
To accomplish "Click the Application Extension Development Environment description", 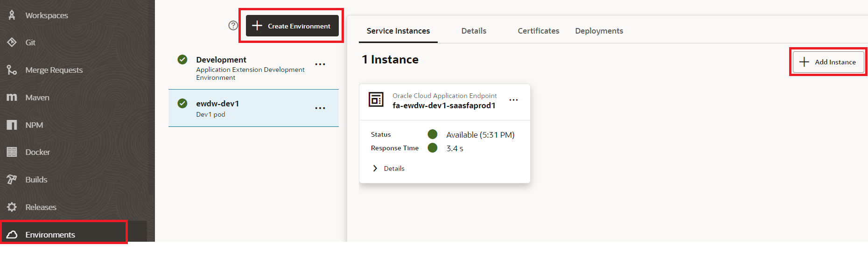I will 250,74.
